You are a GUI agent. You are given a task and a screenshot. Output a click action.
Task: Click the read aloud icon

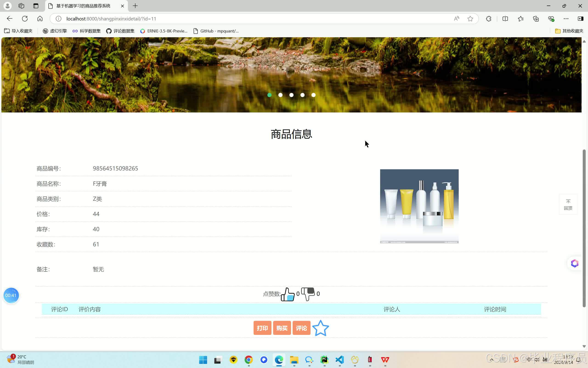click(x=457, y=19)
